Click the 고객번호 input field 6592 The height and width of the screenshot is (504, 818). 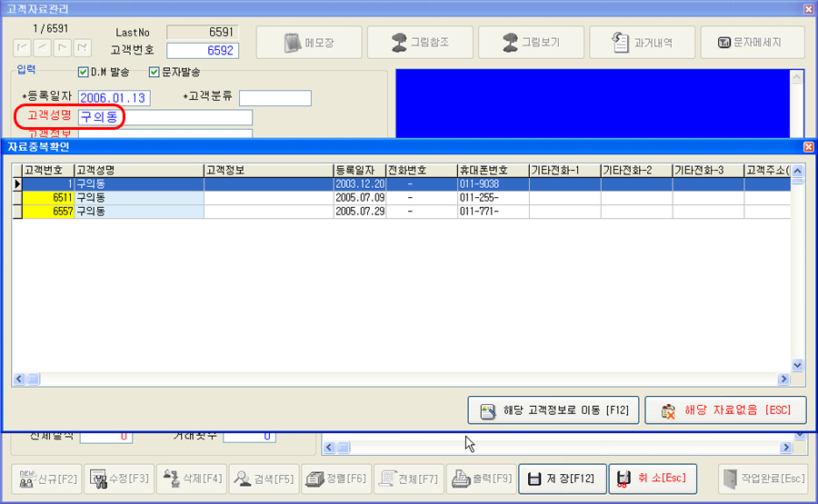203,51
